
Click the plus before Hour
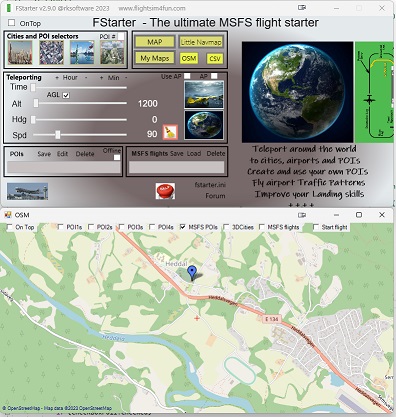(x=57, y=77)
